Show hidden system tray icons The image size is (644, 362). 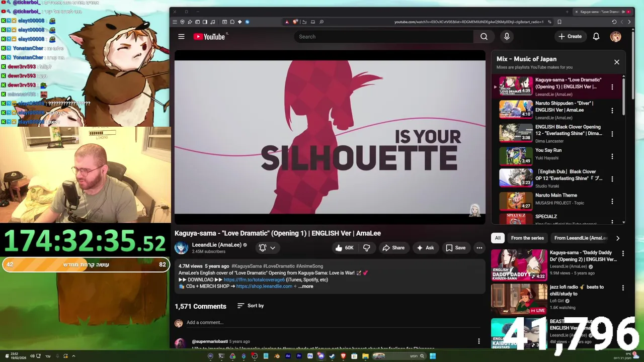pos(73,356)
